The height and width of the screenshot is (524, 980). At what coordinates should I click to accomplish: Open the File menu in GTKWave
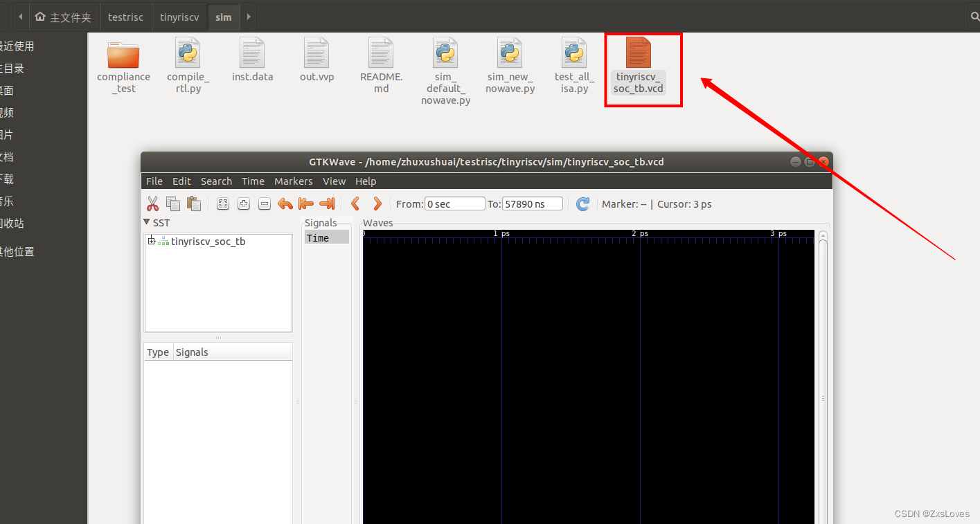pos(154,181)
